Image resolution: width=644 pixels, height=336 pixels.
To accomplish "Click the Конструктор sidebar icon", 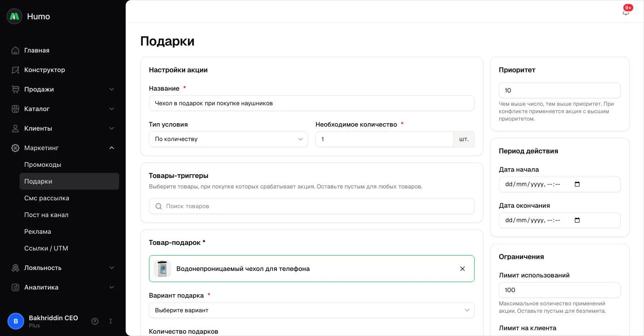I will (x=15, y=70).
